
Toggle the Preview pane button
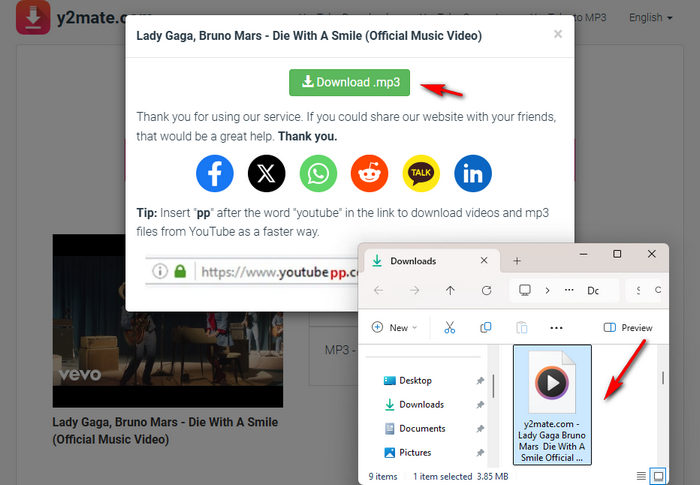(628, 328)
